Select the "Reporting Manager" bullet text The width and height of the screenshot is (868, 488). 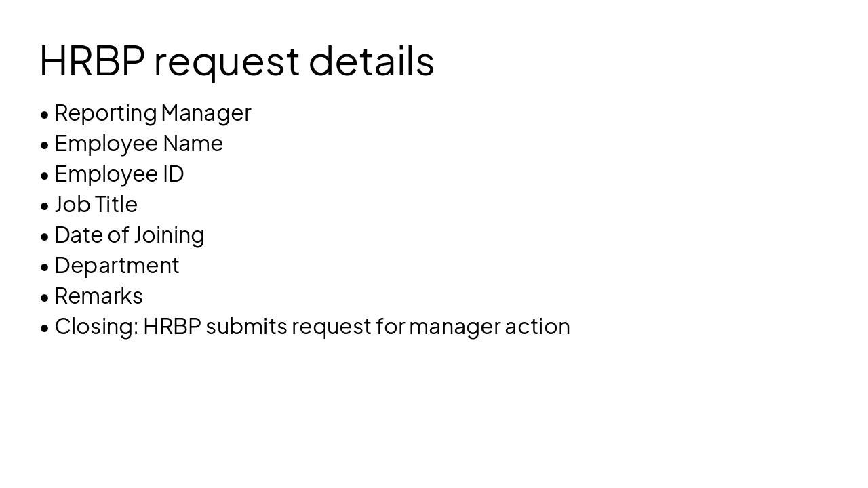click(153, 113)
